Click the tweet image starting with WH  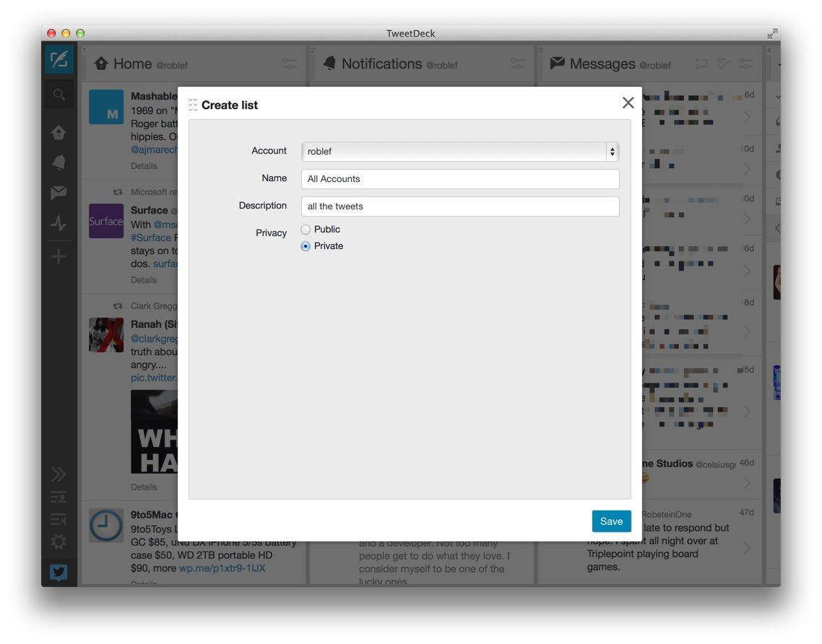pos(154,432)
